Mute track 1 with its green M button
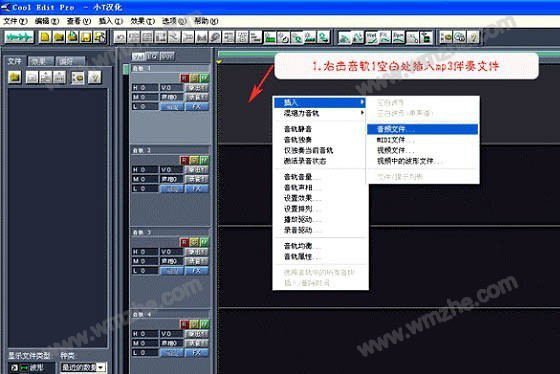This screenshot has width=560, height=374. 204,78
